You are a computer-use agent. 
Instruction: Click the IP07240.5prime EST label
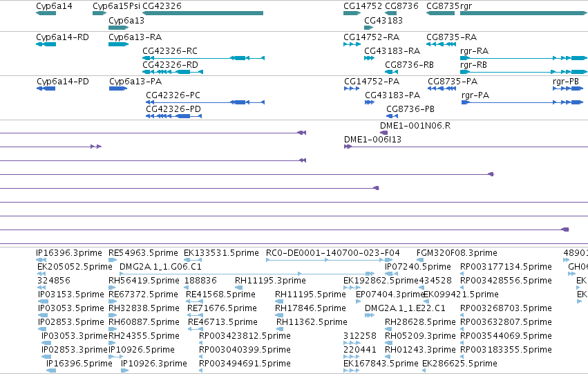point(418,266)
